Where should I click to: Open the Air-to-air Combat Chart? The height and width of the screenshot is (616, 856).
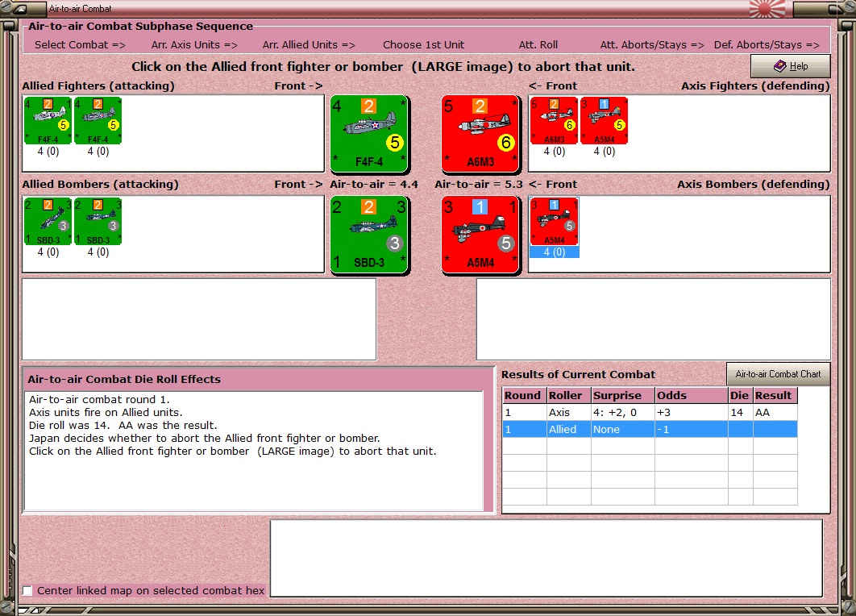(778, 374)
